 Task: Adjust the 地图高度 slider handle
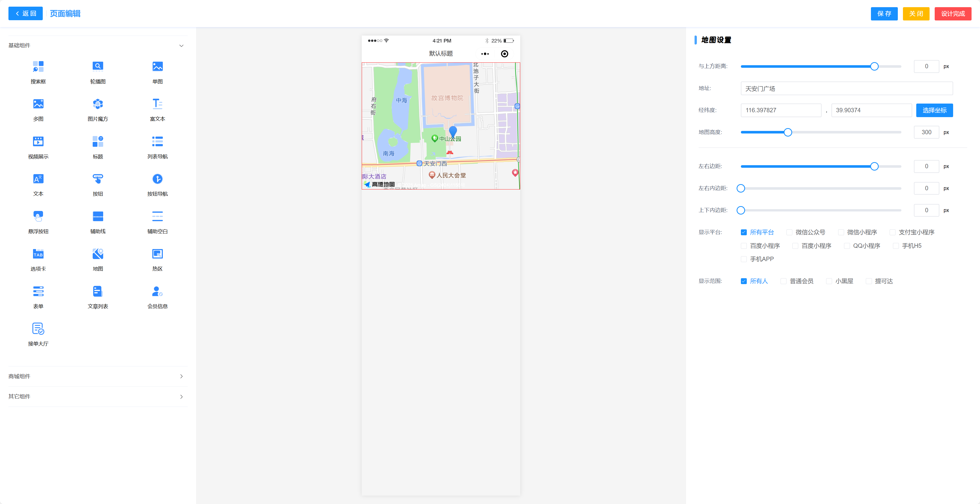(787, 132)
